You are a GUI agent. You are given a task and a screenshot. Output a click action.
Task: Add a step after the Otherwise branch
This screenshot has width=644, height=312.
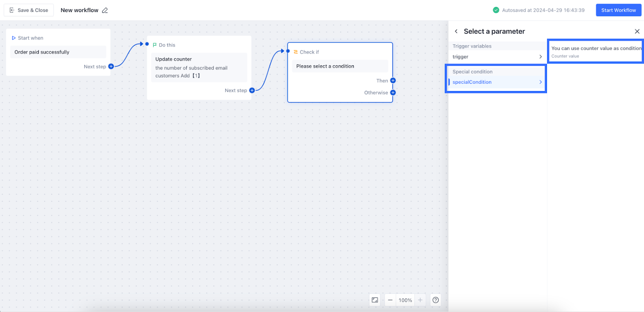pos(393,93)
